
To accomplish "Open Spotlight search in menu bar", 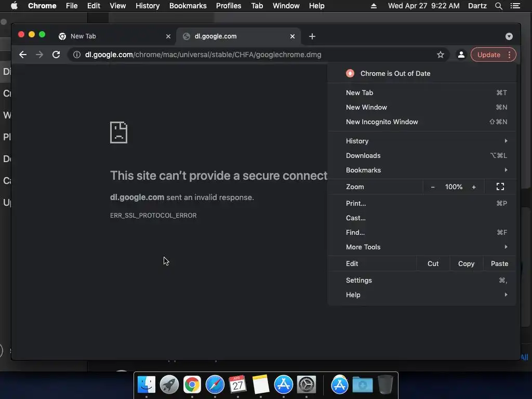I will point(498,6).
